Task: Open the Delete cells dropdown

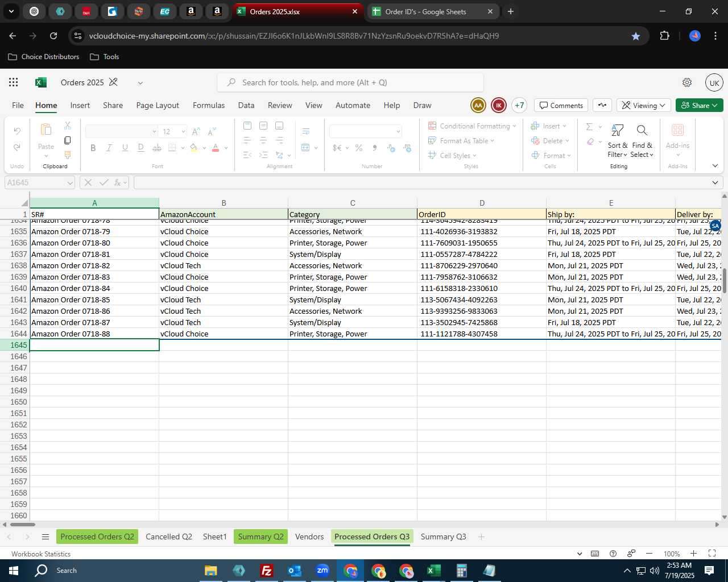Action: coord(550,140)
